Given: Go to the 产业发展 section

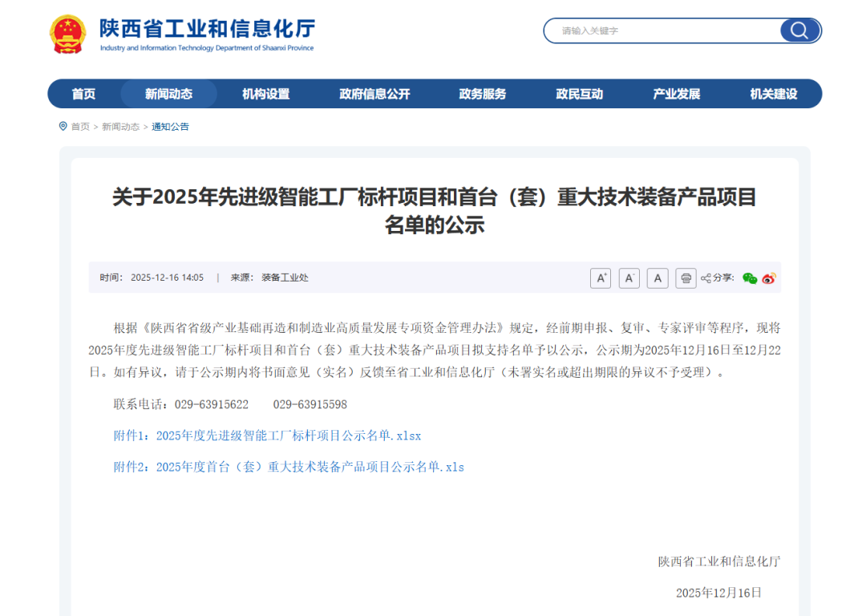Looking at the screenshot, I should 676,94.
